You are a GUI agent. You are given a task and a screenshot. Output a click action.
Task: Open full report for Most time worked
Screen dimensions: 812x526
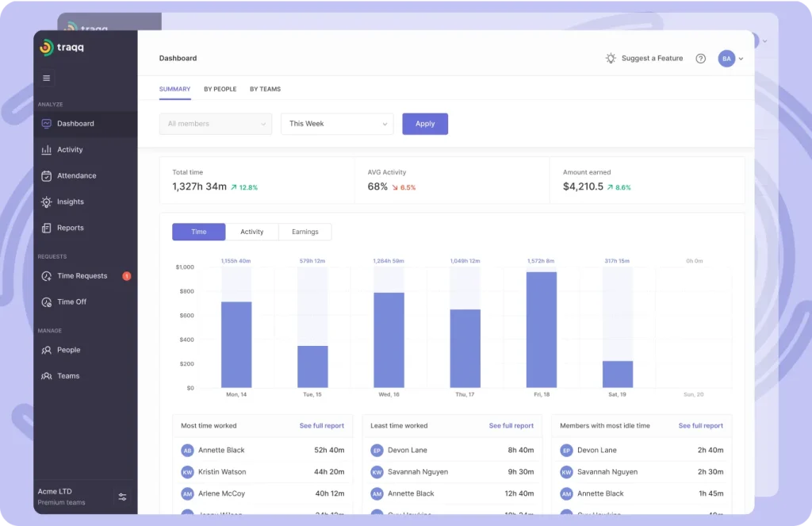pos(321,426)
